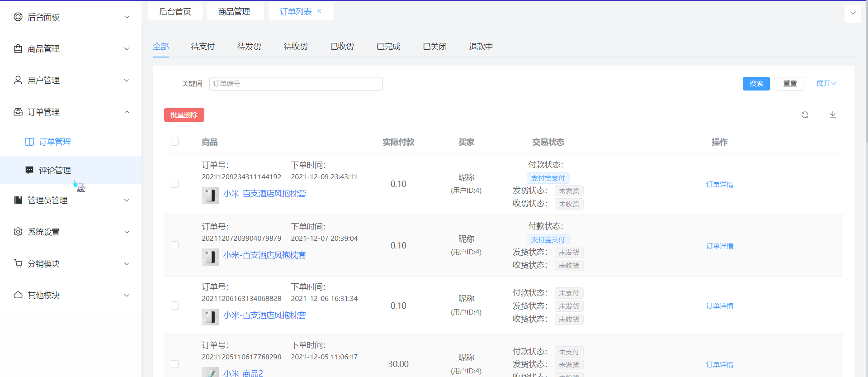Image resolution: width=868 pixels, height=377 pixels.
Task: Toggle the select-all checkbox in table header
Action: (x=175, y=142)
